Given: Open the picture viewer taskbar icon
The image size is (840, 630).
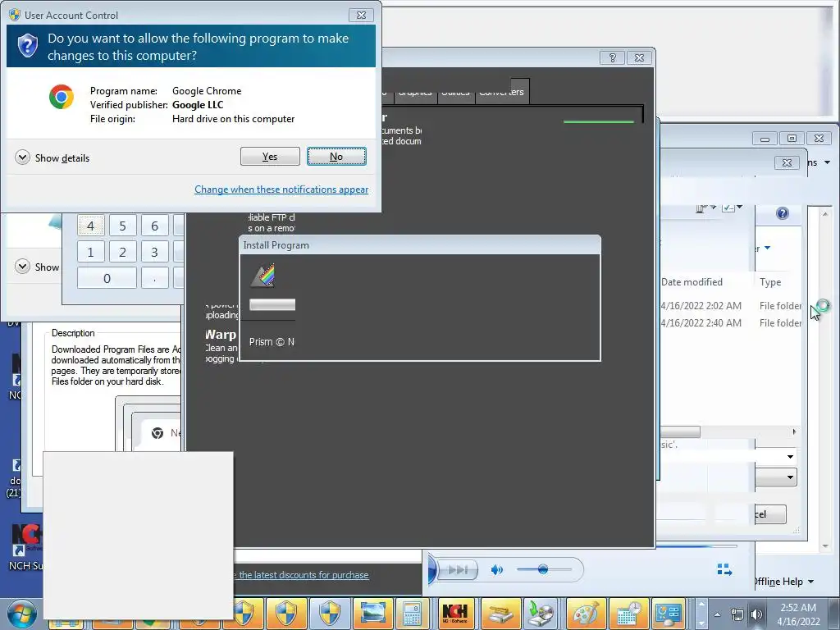Looking at the screenshot, I should (x=373, y=614).
